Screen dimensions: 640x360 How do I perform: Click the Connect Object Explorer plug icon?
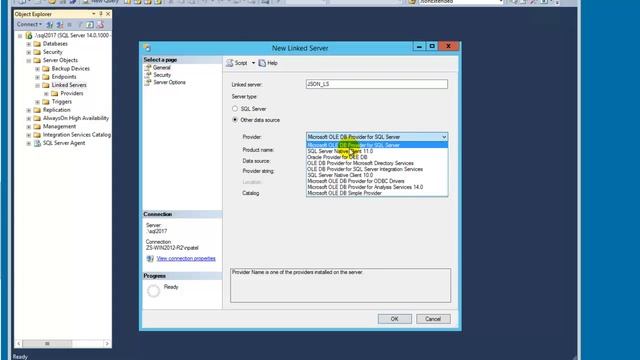coord(49,24)
